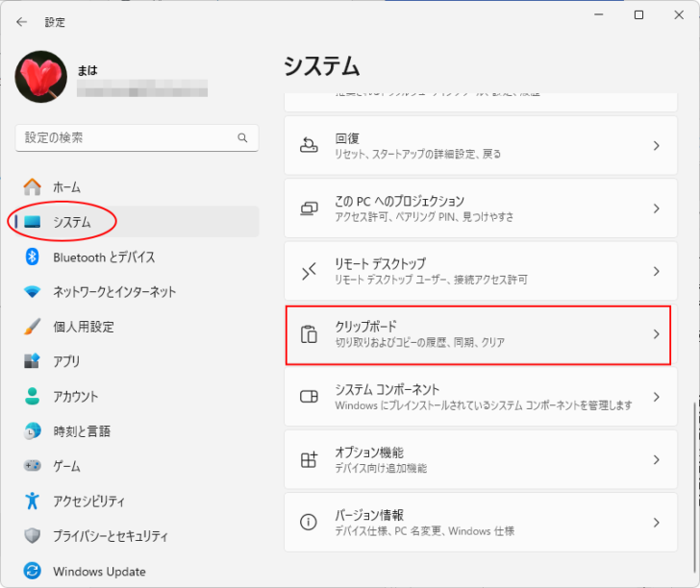Click the システム monitor icon in sidebar
The height and width of the screenshot is (588, 700).
point(32,222)
